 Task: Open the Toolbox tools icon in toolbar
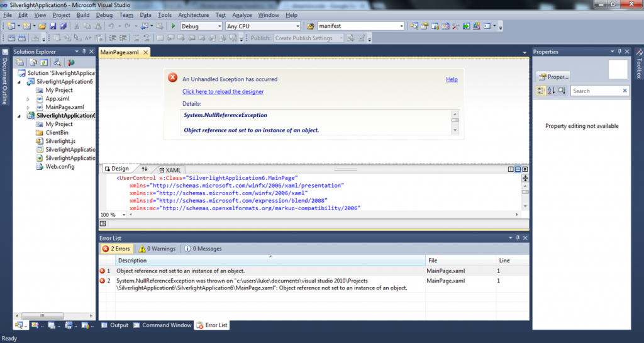(x=455, y=26)
